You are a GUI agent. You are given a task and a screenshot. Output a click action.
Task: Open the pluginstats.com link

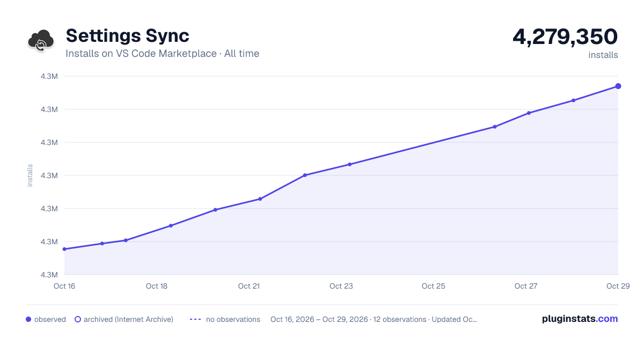[x=580, y=319]
